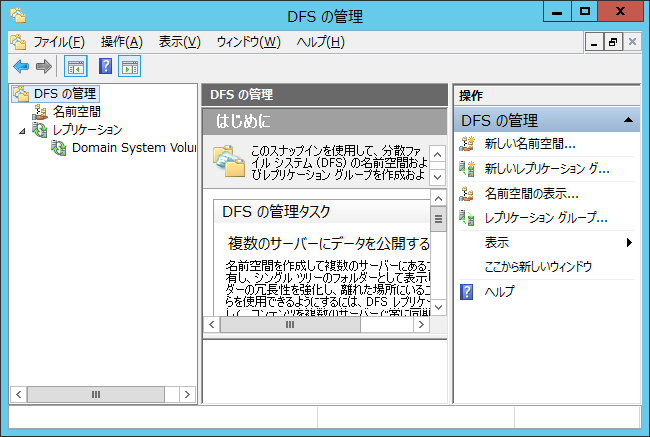Open ヘルプ in the actions pane
650x437 pixels.
500,292
